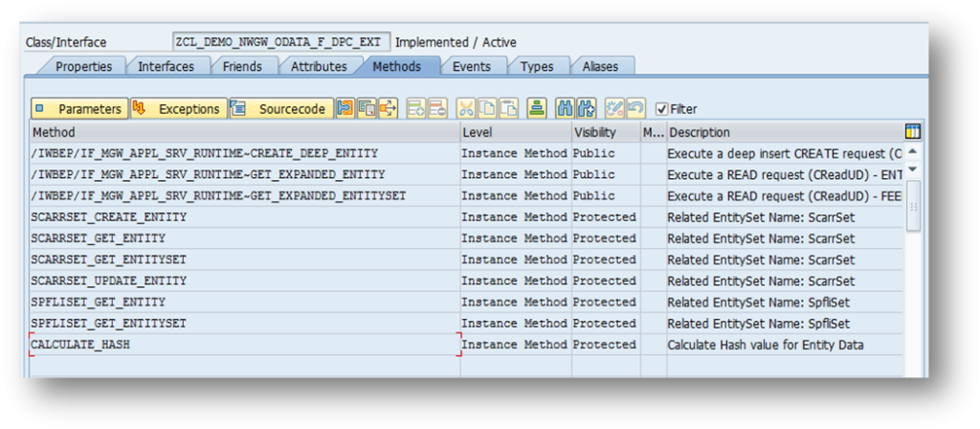Click the description of the SCARRSET_UPDATE_ENTITY row
This screenshot has width=980, height=429.
785,281
